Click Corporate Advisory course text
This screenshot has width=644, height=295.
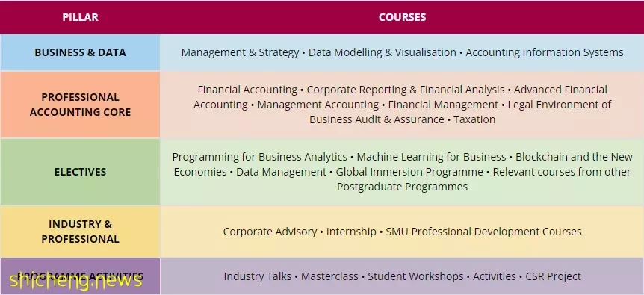pos(270,232)
